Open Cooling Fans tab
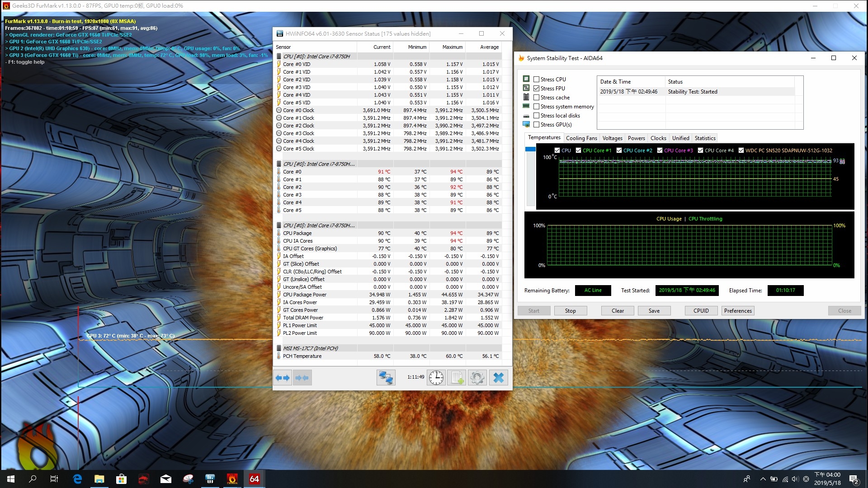The height and width of the screenshot is (488, 868). coord(581,138)
